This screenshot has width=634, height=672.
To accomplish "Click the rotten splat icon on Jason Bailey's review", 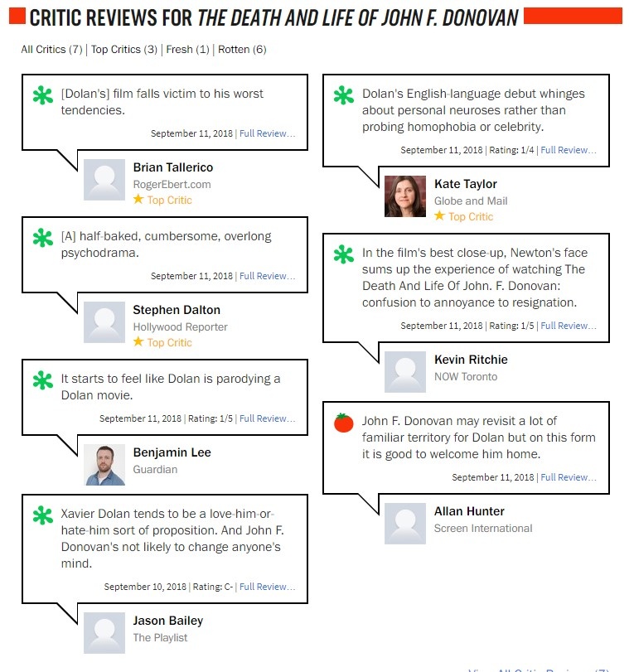I will 43,515.
